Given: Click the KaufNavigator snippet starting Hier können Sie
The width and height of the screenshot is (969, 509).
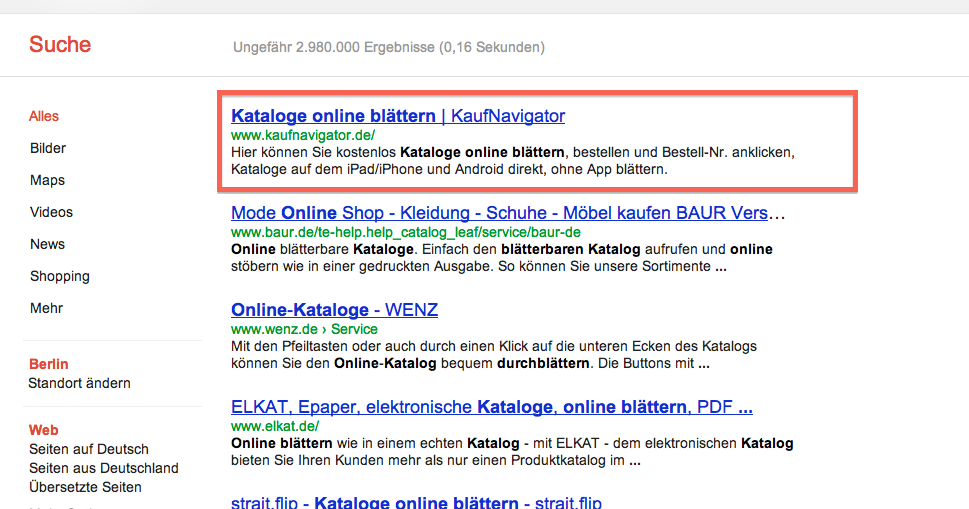Looking at the screenshot, I should coord(513,161).
